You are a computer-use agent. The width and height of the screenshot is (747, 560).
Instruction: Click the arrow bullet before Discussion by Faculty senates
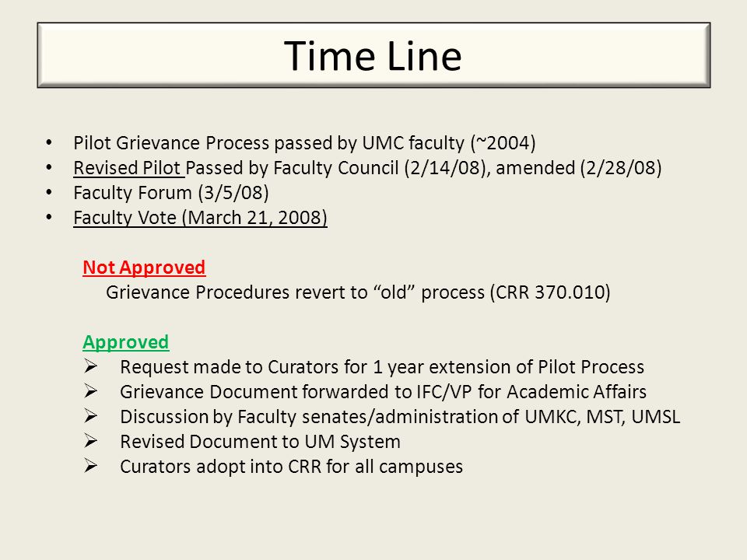[x=90, y=415]
